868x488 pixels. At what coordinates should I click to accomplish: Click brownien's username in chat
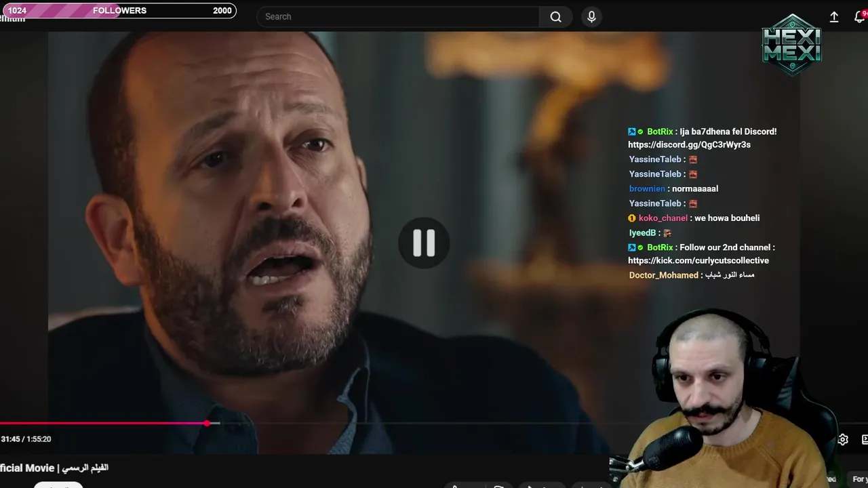coord(647,189)
